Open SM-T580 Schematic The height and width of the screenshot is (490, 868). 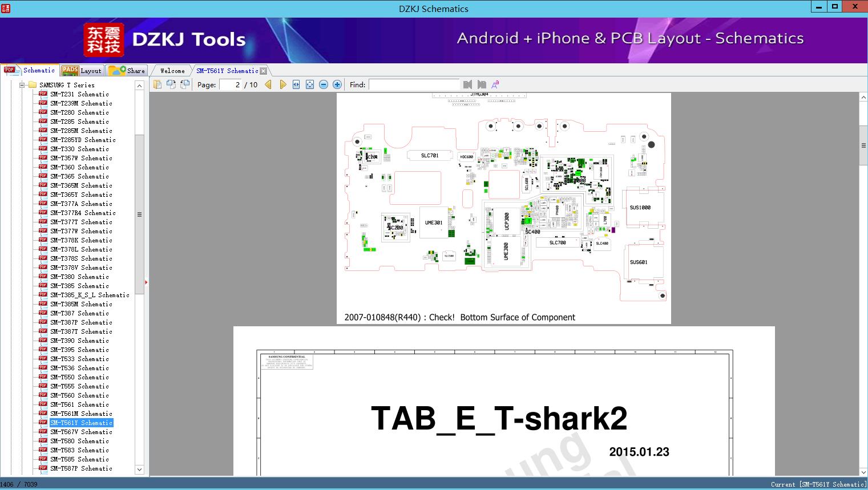tap(79, 441)
